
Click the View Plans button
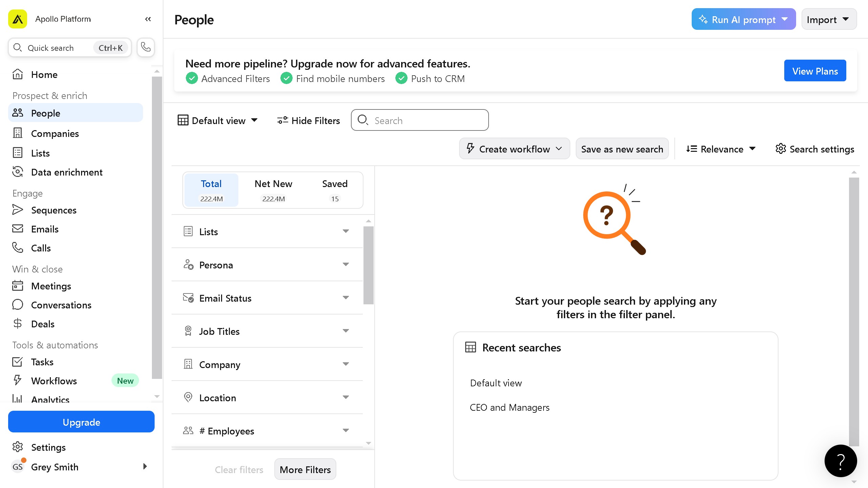815,71
